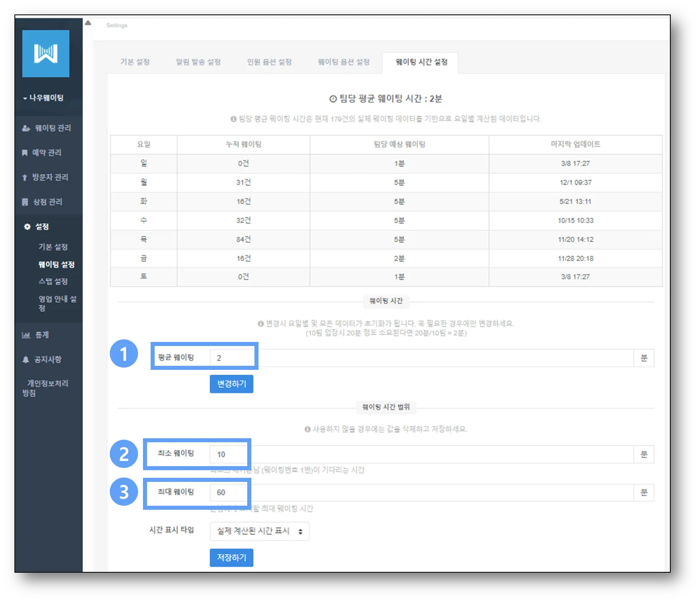Click the 최대 웨이팅 input field
Viewport: 700px width, 602px height.
pos(422,493)
